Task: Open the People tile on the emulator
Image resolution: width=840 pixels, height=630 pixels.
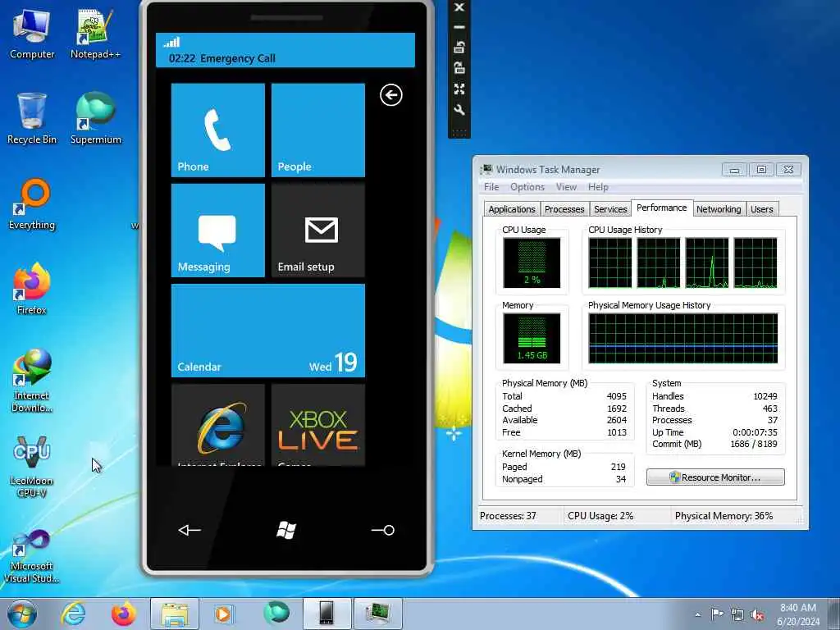Action: click(318, 130)
